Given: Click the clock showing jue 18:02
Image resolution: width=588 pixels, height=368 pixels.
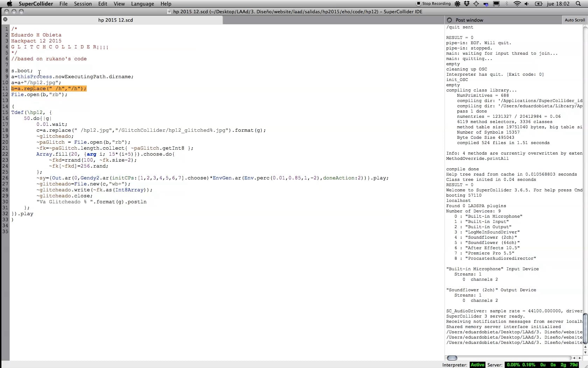Looking at the screenshot, I should click(x=558, y=4).
